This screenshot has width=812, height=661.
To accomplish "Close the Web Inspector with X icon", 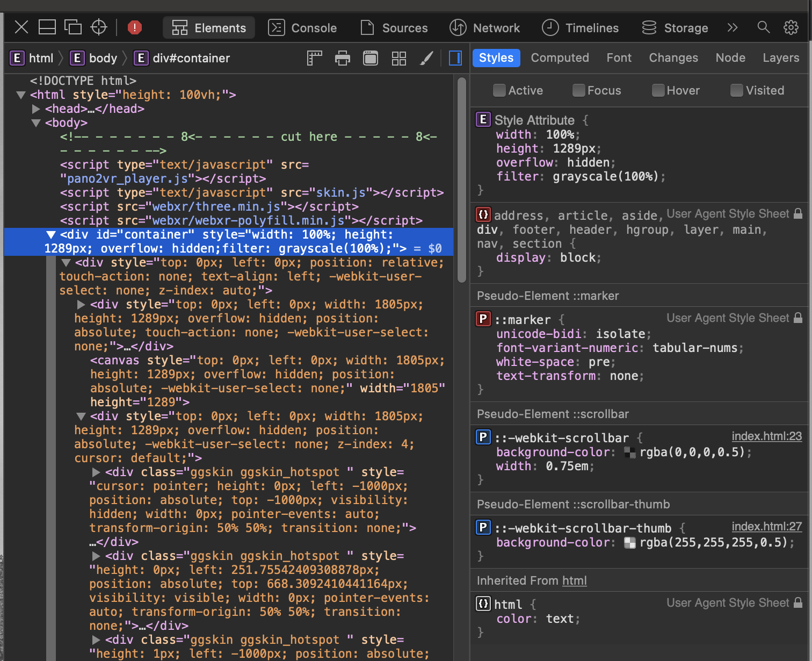I will 21,27.
